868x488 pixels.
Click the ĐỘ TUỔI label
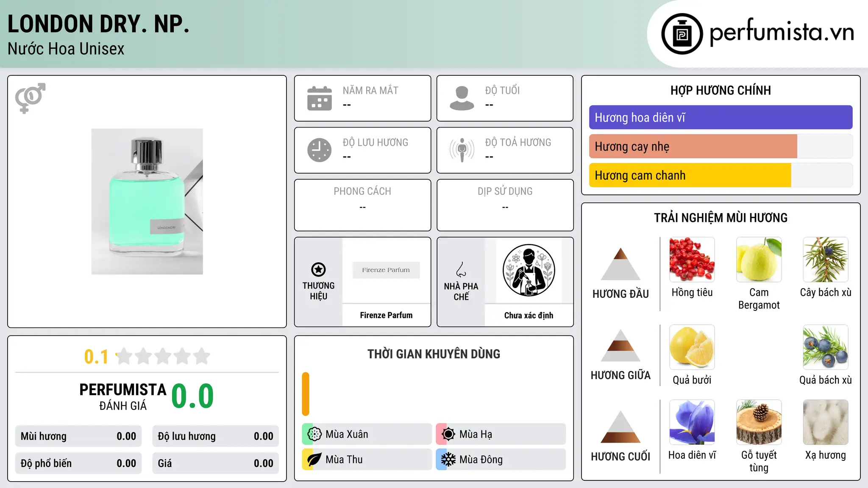tap(502, 90)
